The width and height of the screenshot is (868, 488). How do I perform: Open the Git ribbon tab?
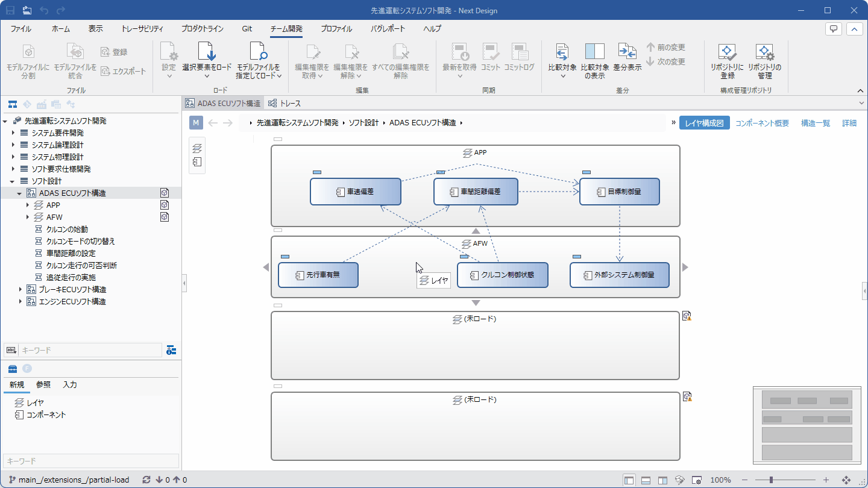(x=247, y=29)
